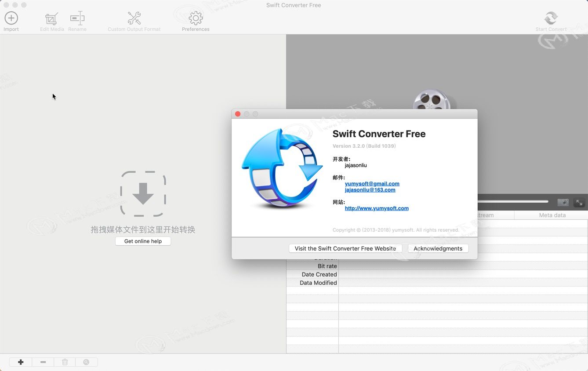Screen dimensions: 588x371
Task: Select the Bit rate row
Action: click(437, 266)
